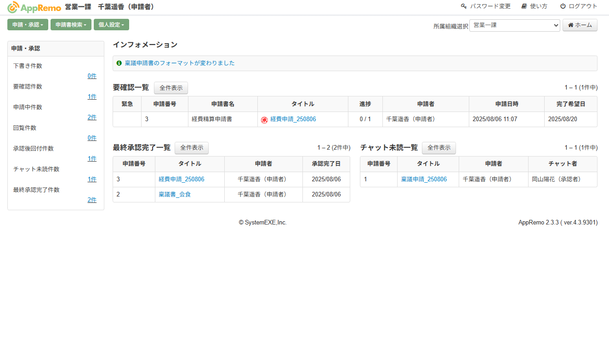
Task: Click 全件表示 next to 要確認一覧
Action: coord(171,88)
